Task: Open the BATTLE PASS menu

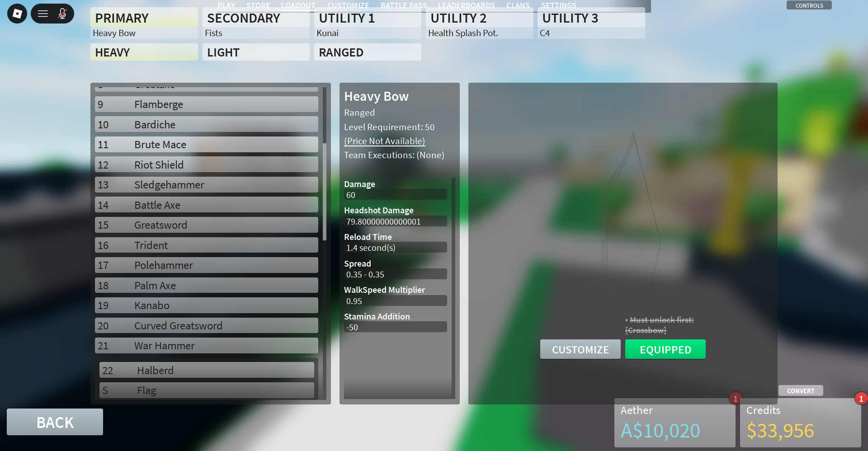Action: [404, 5]
